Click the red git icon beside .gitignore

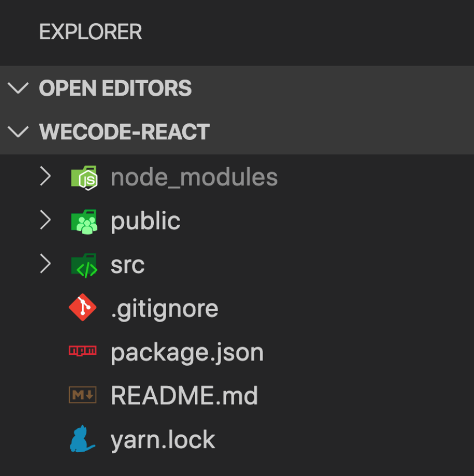coord(83,307)
